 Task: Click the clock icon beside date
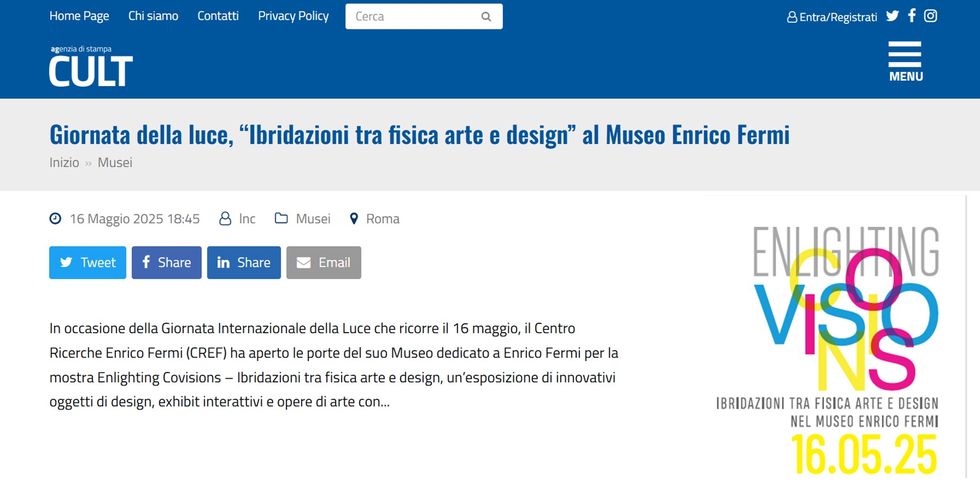click(55, 218)
